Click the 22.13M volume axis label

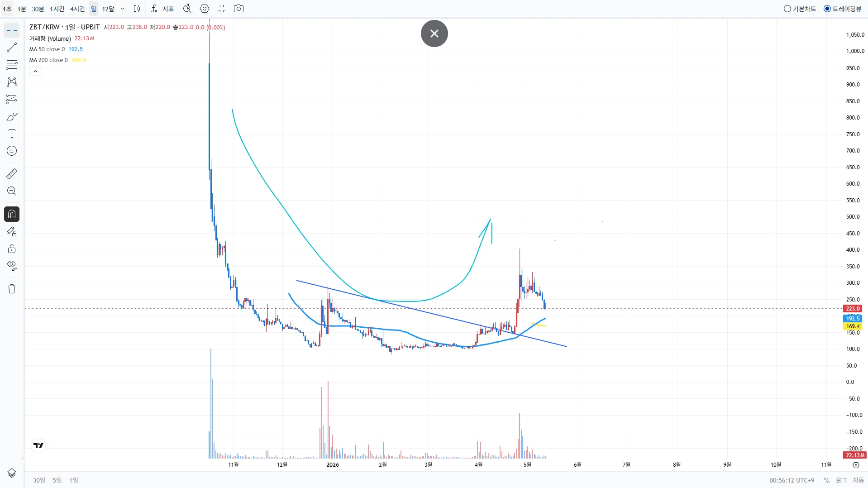[x=855, y=455]
